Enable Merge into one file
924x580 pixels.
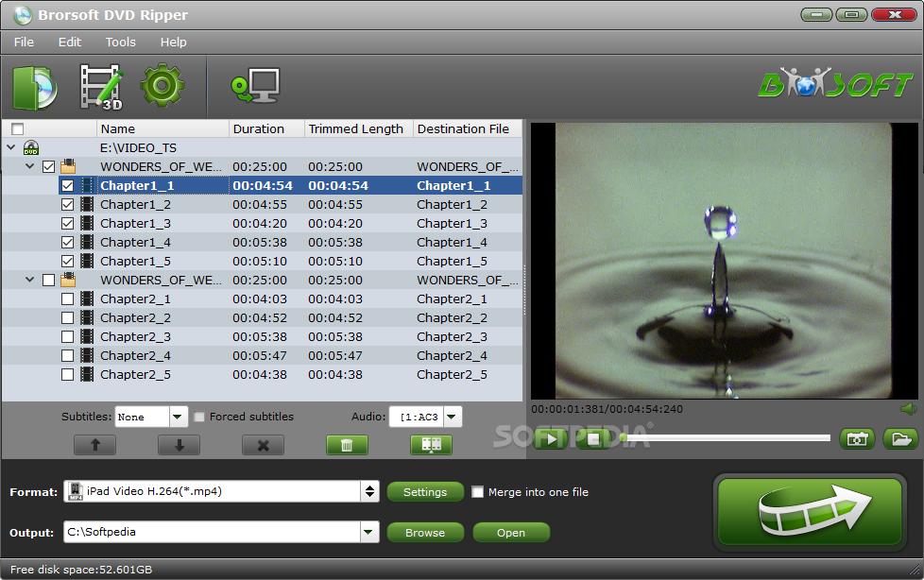(x=478, y=491)
